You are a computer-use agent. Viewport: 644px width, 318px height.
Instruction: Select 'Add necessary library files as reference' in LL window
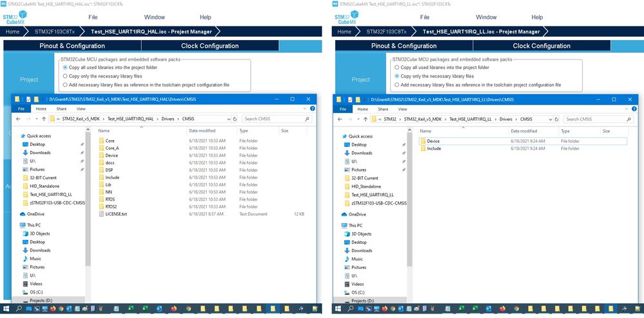click(396, 84)
